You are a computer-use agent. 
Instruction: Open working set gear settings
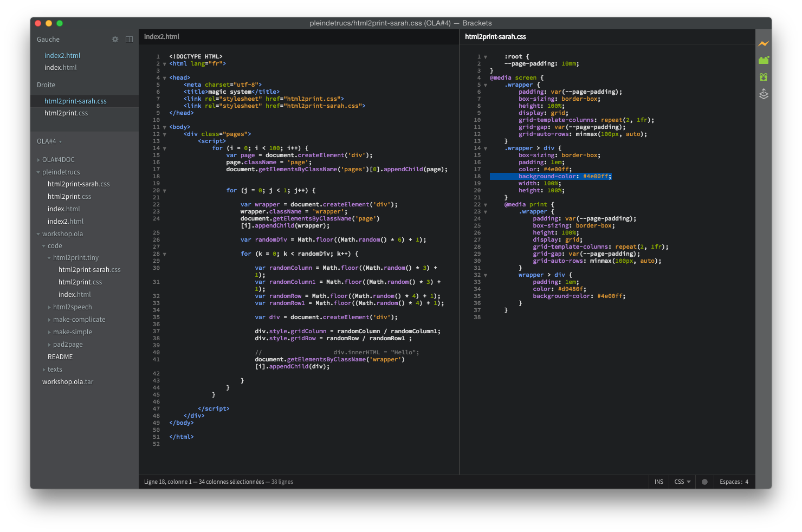point(115,39)
